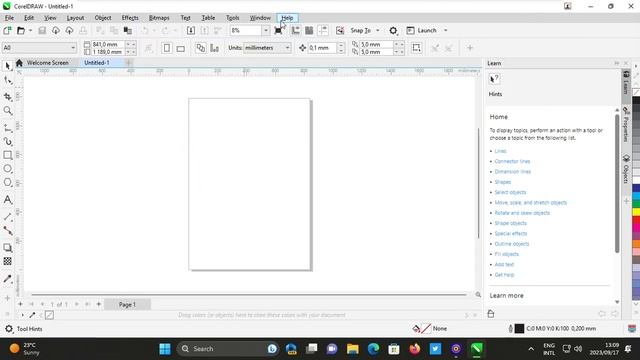This screenshot has height=360, width=640.
Task: Open the Get help topic link
Action: click(504, 275)
